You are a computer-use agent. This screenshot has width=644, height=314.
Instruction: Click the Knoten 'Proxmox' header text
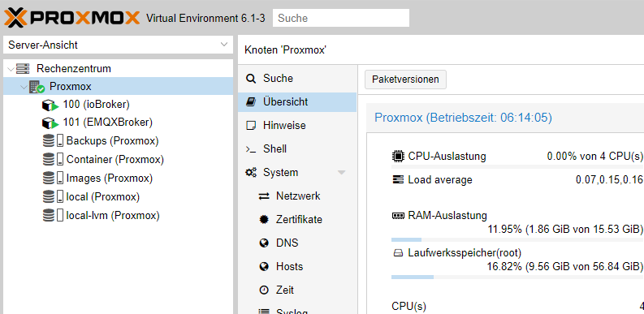pyautogui.click(x=285, y=50)
